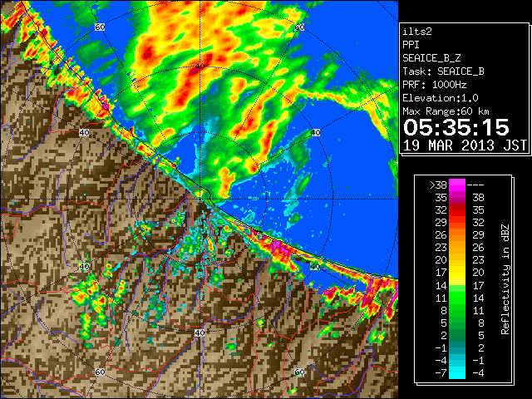This screenshot has height=399, width=532.
Task: Click the '40' ring label due north of center
Action: coord(199,66)
